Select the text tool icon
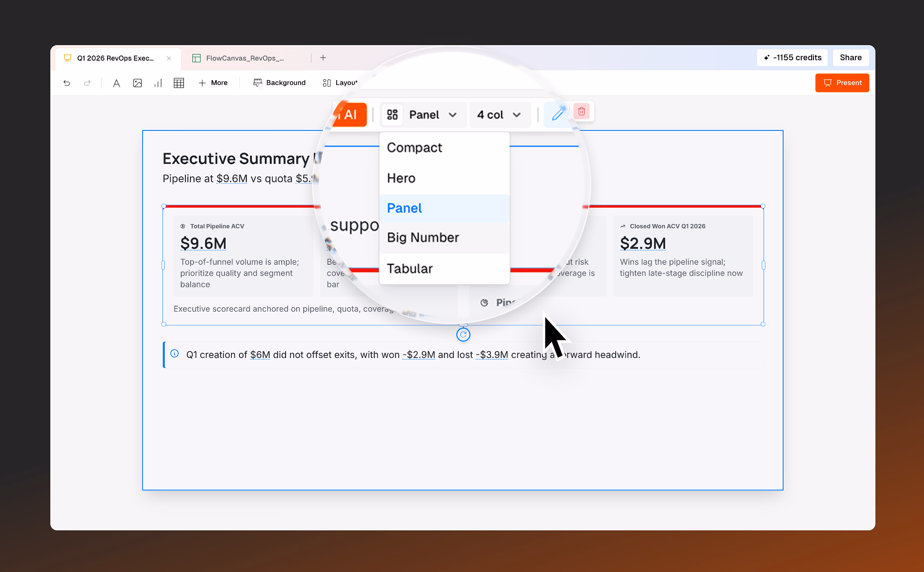 pos(116,83)
